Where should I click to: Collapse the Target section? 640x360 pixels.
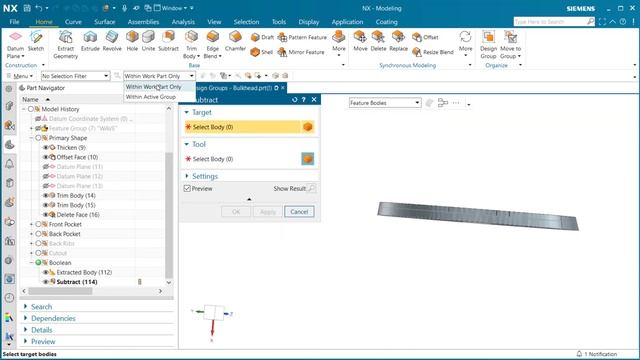point(187,112)
